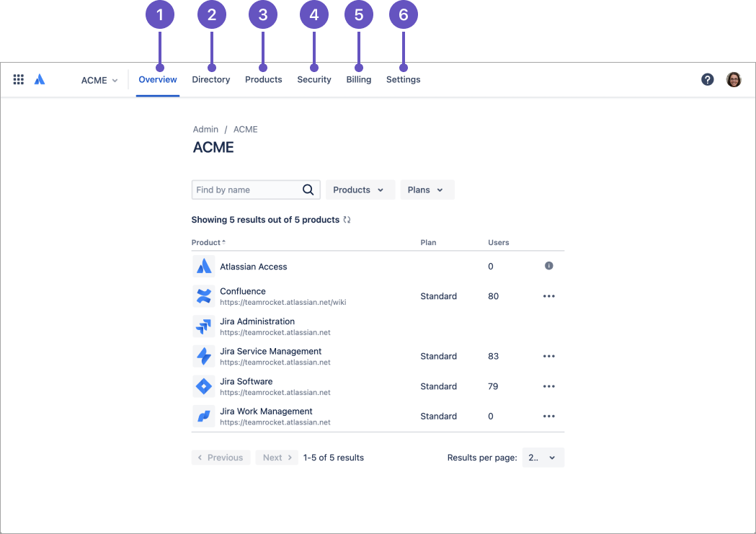This screenshot has width=756, height=534.
Task: Click Confluence's Standard plan cell
Action: 438,296
